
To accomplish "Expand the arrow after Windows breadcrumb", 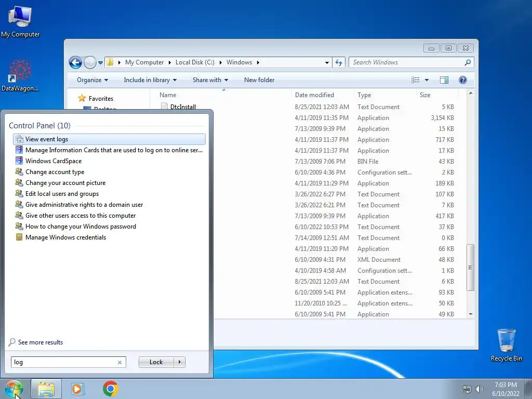I will point(258,62).
